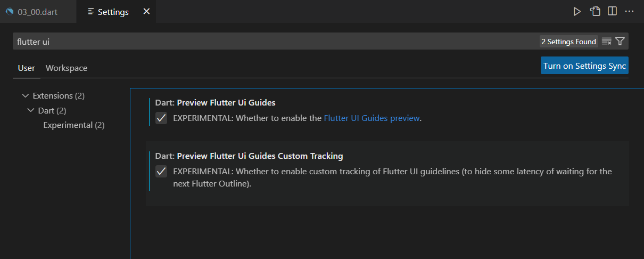Viewport: 644px width, 259px height.
Task: Switch to the Workspace settings tab
Action: 67,68
